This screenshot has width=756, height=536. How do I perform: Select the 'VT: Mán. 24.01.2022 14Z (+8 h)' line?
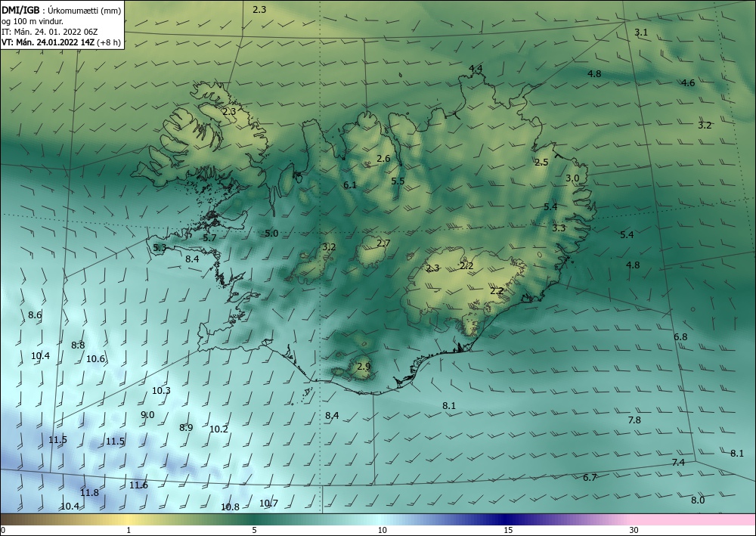point(61,42)
